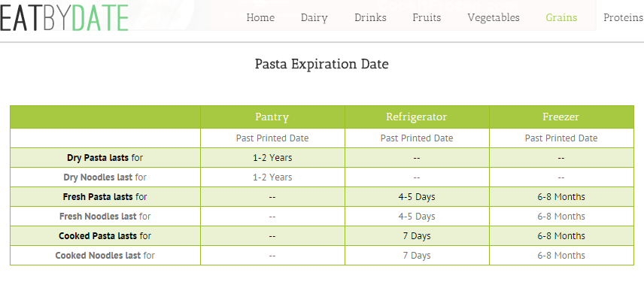Open the Dairy menu item
Screen dimensions: 644x282
[x=314, y=18]
